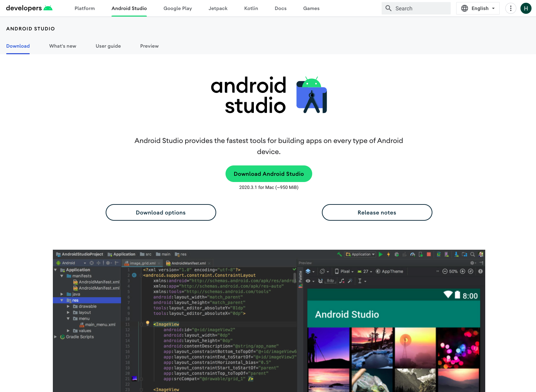The image size is (536, 392).
Task: Select the res folder row in tree
Action: pyautogui.click(x=87, y=300)
